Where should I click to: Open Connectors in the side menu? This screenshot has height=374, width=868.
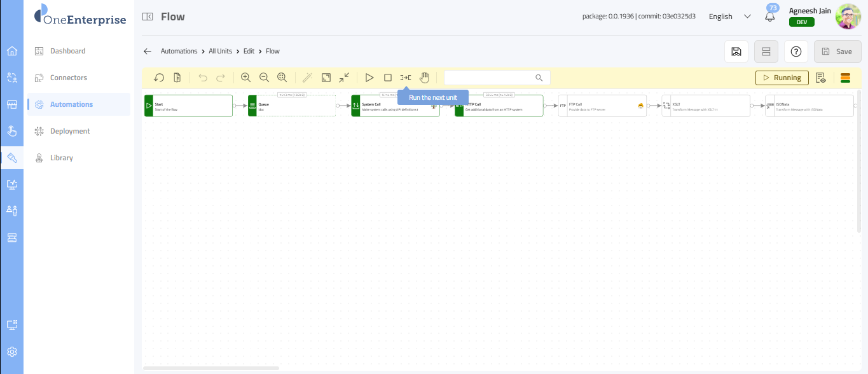click(x=69, y=78)
